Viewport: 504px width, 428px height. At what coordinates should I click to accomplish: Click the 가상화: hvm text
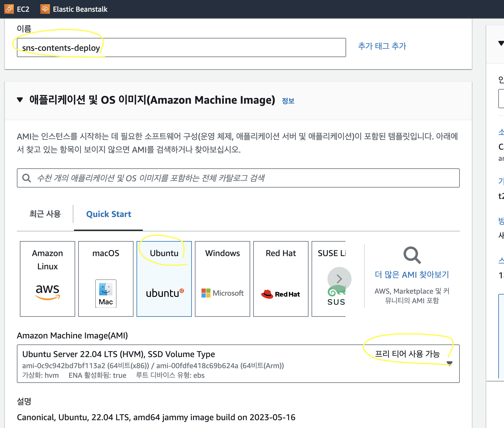click(x=41, y=375)
